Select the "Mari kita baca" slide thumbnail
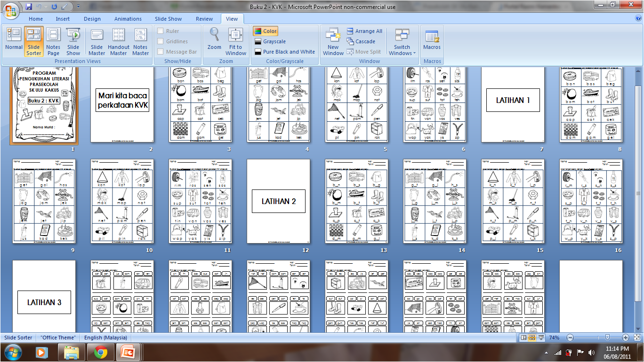This screenshot has width=644, height=362. pyautogui.click(x=122, y=104)
